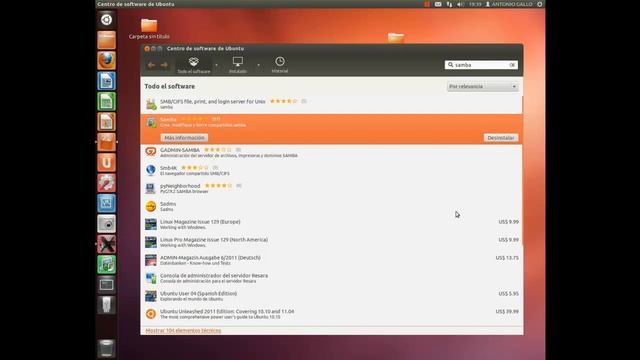The image size is (640, 360).
Task: Launch LibreOffice Calc from the launcher
Action: tap(106, 101)
